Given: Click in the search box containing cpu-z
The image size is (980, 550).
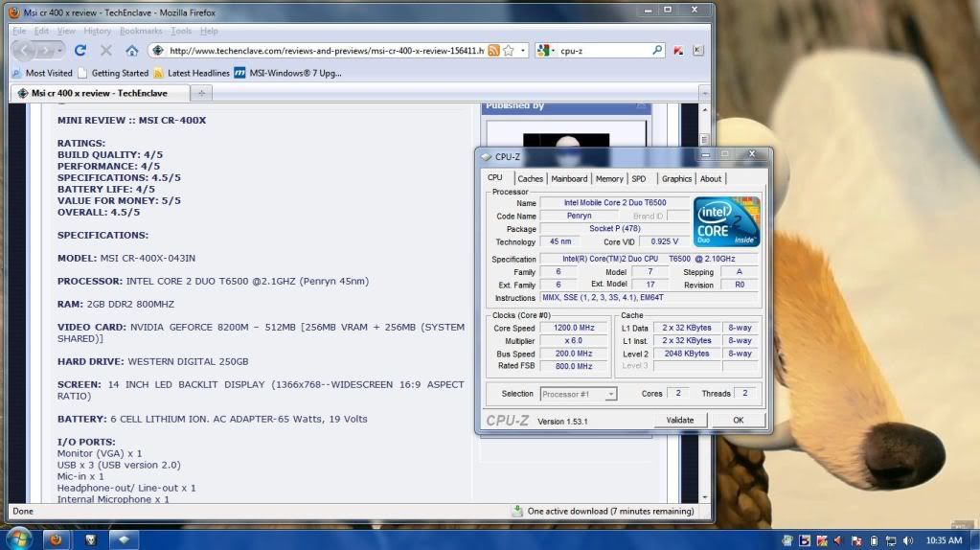Looking at the screenshot, I should click(x=604, y=51).
